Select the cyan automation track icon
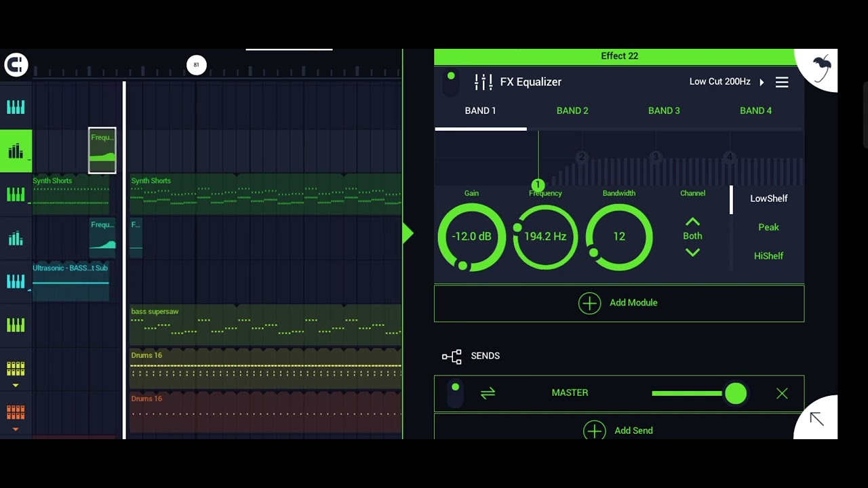 pos(16,238)
